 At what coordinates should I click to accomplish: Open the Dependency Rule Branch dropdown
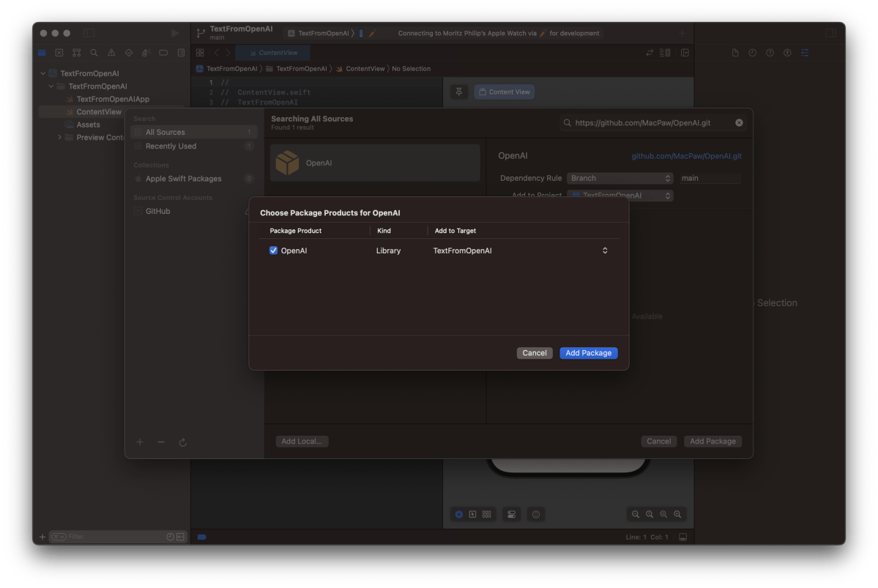click(620, 178)
